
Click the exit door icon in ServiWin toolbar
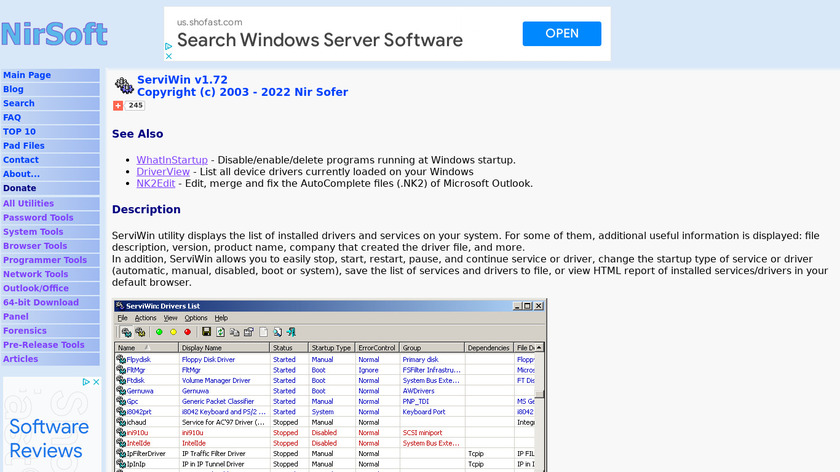click(291, 331)
